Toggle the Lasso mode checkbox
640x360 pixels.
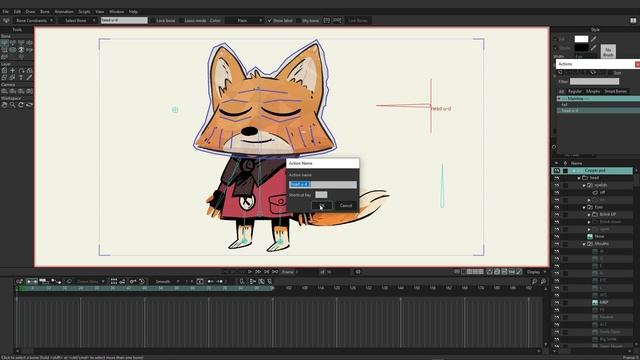point(181,20)
